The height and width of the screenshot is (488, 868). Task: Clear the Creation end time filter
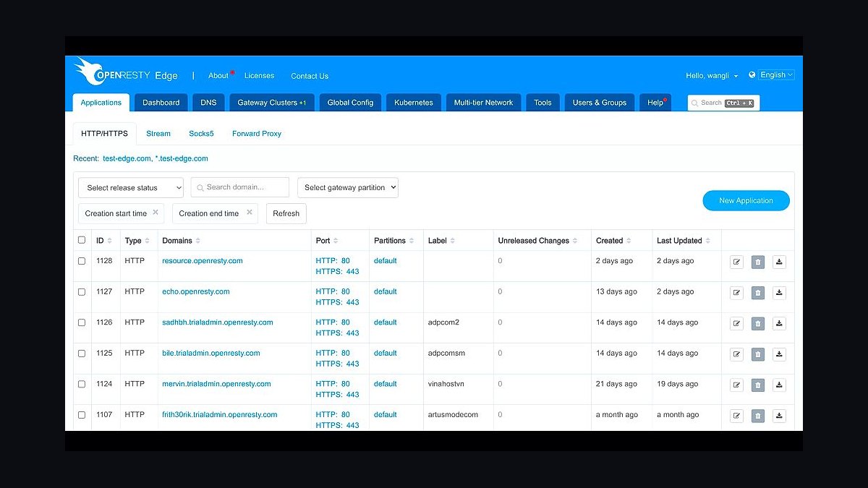[x=250, y=213]
